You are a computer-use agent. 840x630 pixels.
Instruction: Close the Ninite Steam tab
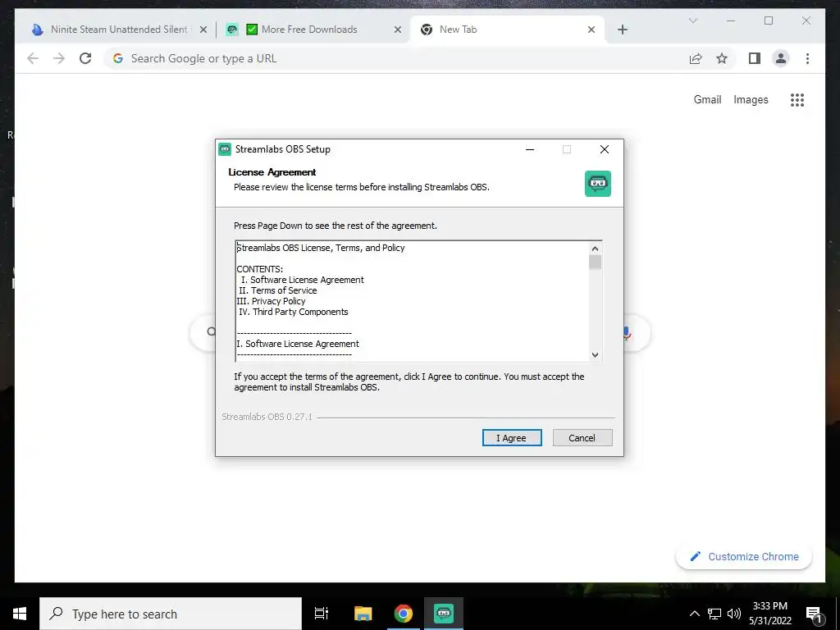203,30
